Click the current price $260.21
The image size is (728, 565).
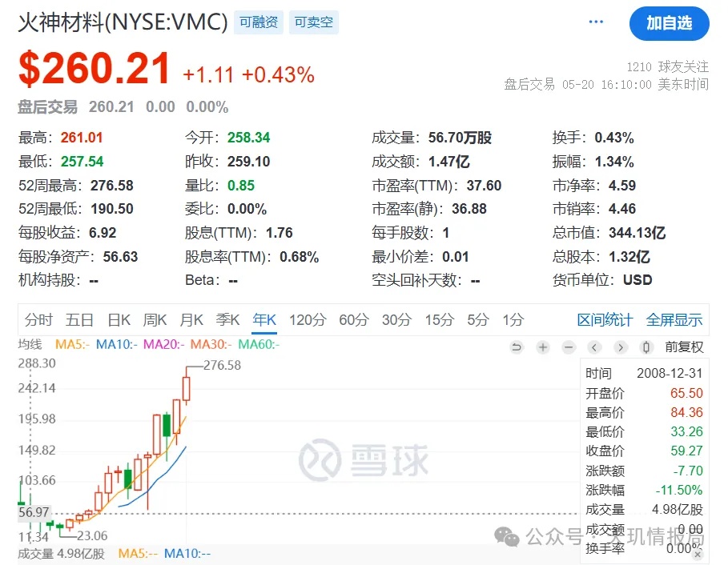tap(95, 69)
